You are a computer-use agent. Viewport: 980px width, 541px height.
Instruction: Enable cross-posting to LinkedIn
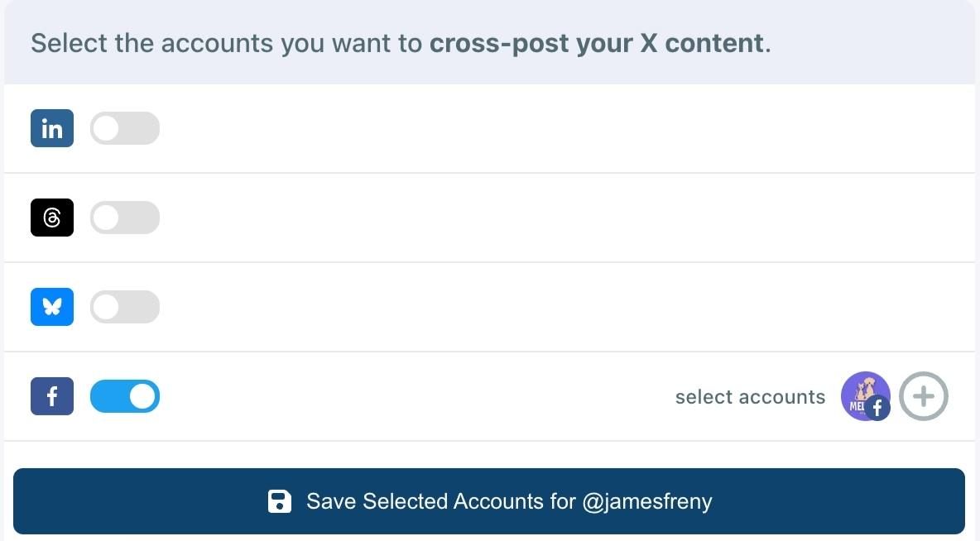click(x=125, y=128)
